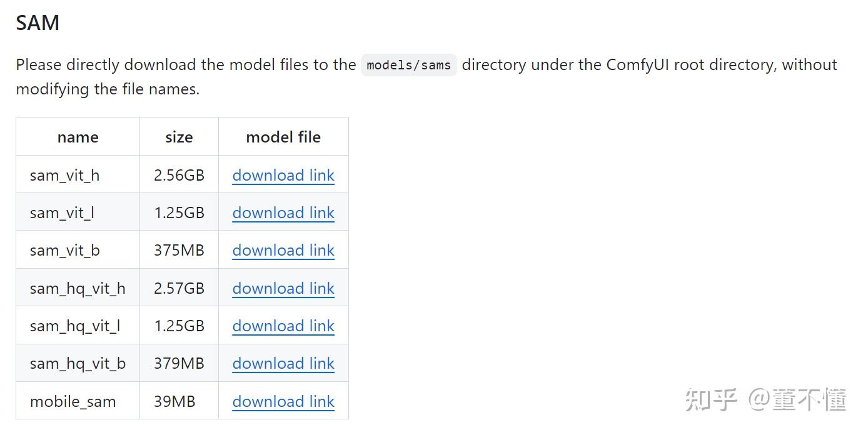Open download link for sam_vit_b
This screenshot has width=868, height=435.
pyautogui.click(x=283, y=250)
